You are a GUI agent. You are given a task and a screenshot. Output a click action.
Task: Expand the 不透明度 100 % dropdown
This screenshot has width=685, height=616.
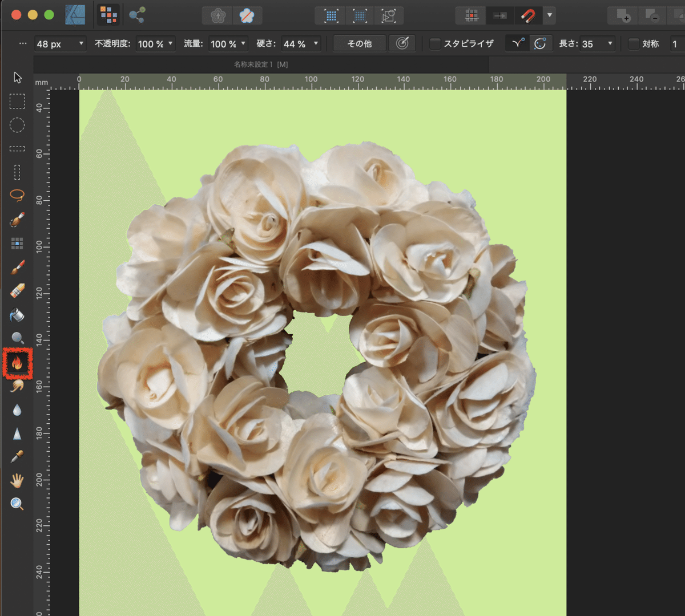(171, 44)
